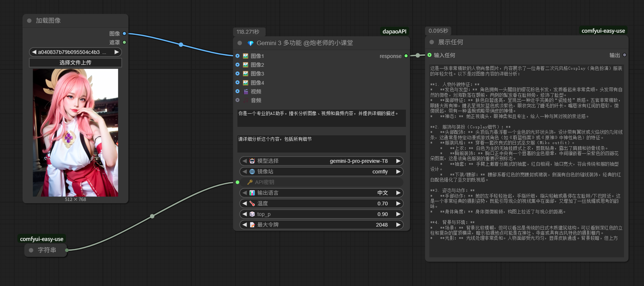644x286 pixels.
Task: Click the 视频 input socket on the Gemini node
Action: 237,91
